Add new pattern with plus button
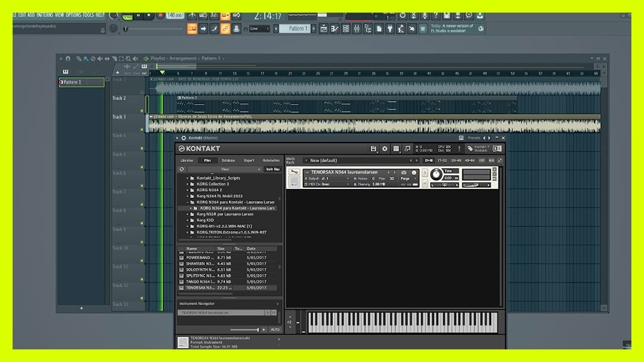 click(314, 29)
